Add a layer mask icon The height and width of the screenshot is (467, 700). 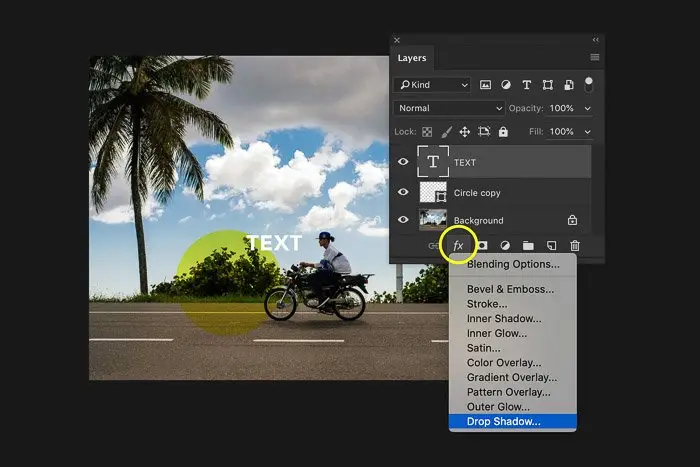[x=482, y=246]
